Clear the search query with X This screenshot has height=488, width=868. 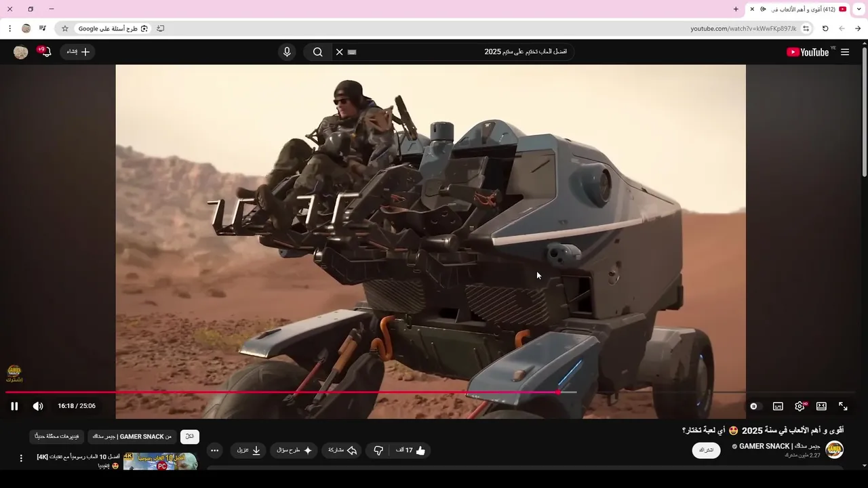coord(339,52)
